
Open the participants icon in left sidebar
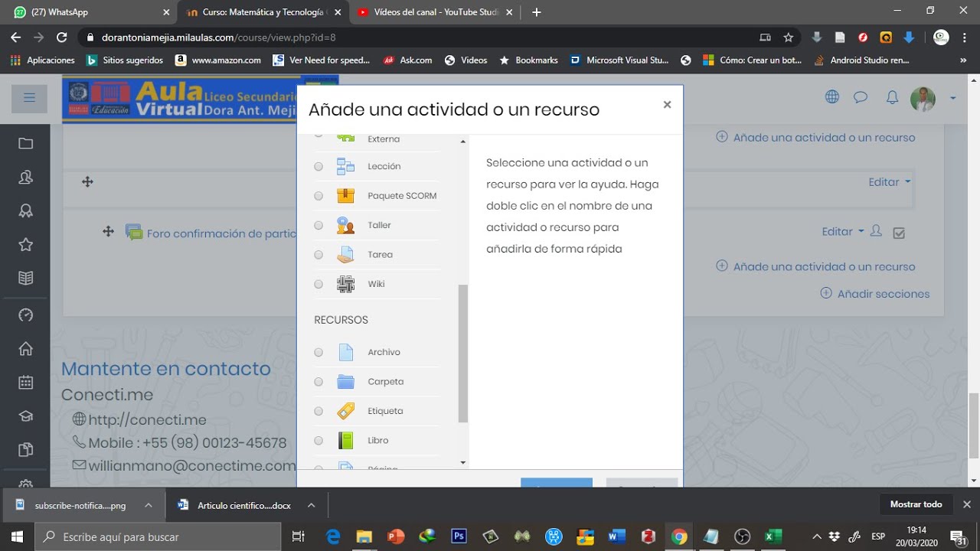point(25,177)
